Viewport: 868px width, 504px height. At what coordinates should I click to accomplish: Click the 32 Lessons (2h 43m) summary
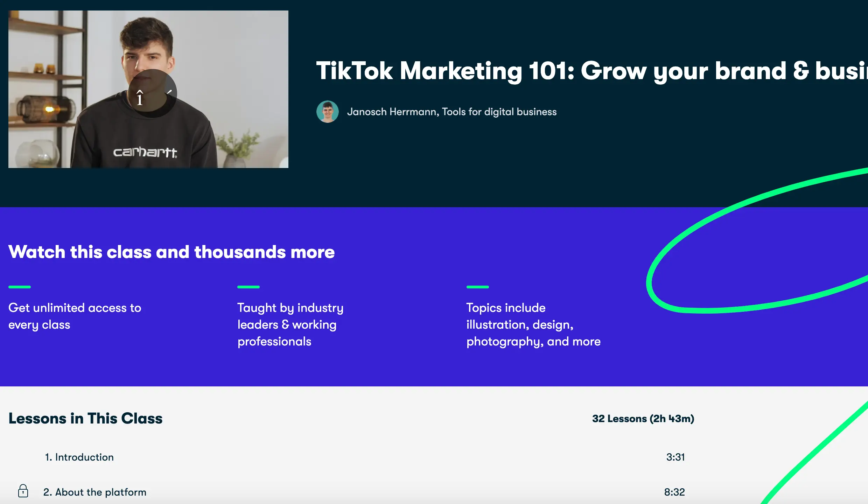643,419
